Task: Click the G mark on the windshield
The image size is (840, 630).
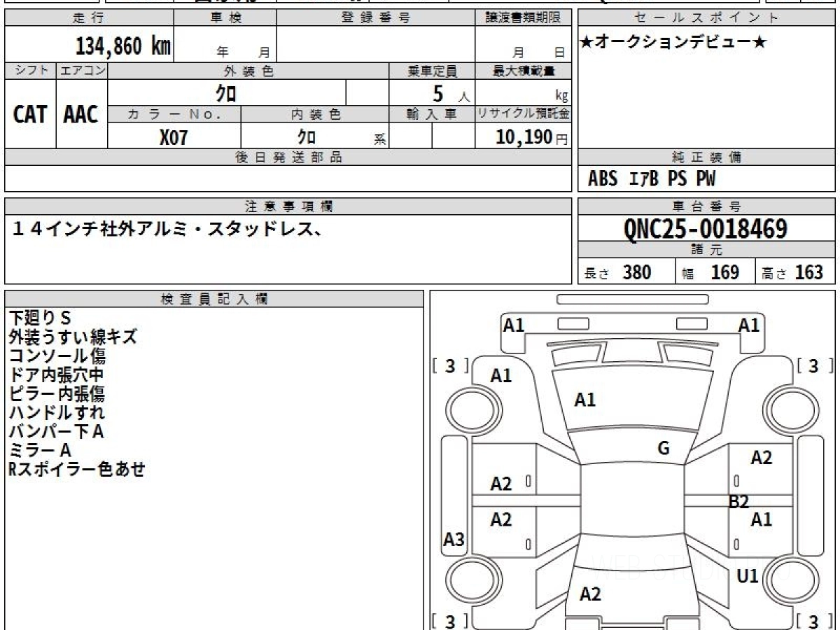Action: [664, 449]
